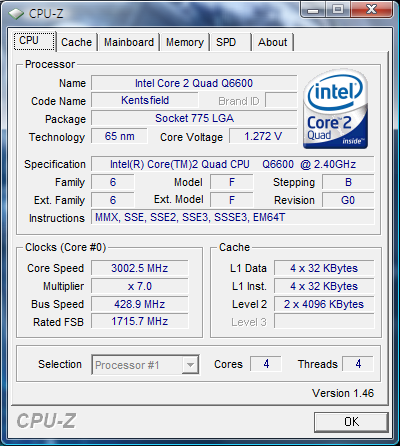The height and width of the screenshot is (446, 400).
Task: Click the Stepping value B
Action: tap(348, 182)
